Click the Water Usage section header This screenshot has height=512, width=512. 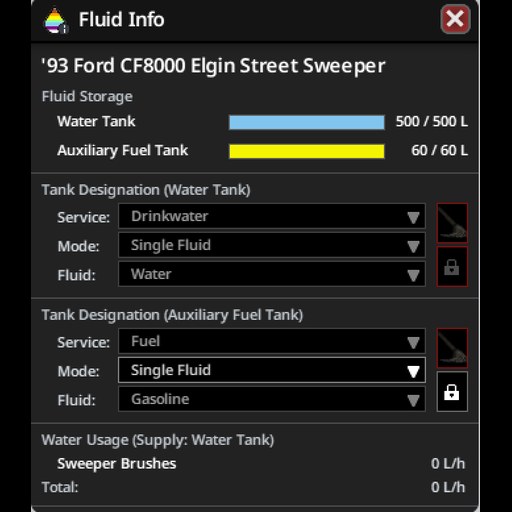tap(158, 440)
